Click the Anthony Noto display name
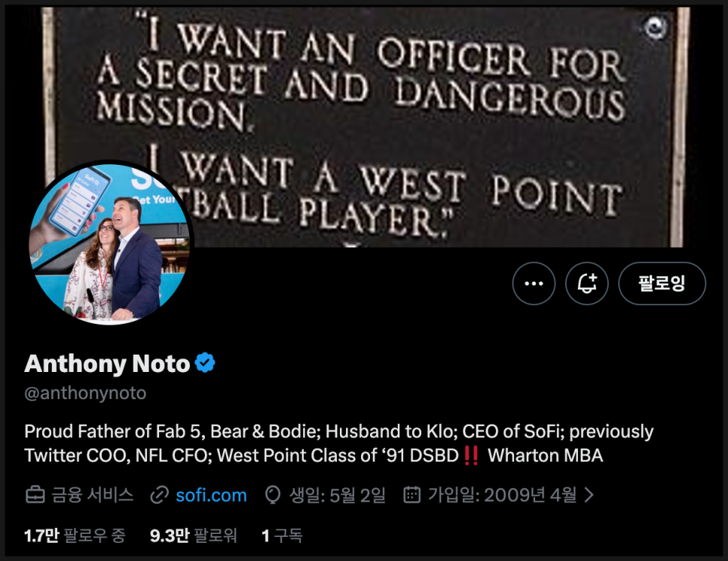Viewport: 728px width, 561px height. click(107, 364)
